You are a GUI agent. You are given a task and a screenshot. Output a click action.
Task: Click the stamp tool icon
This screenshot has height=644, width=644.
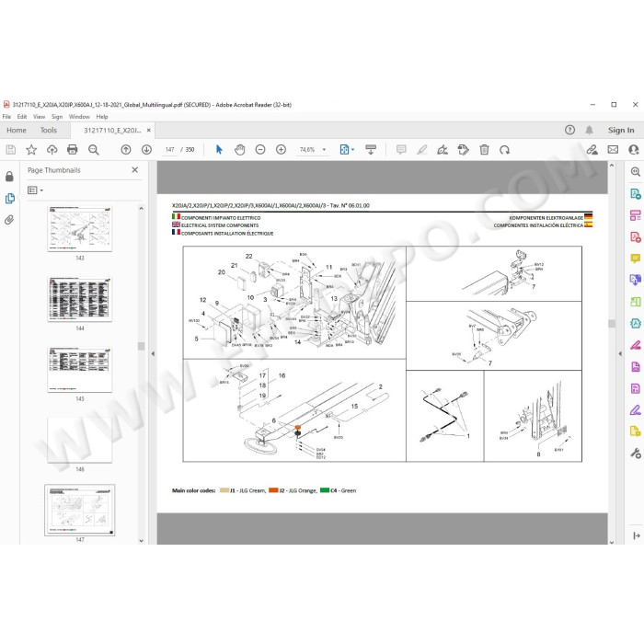[x=464, y=150]
